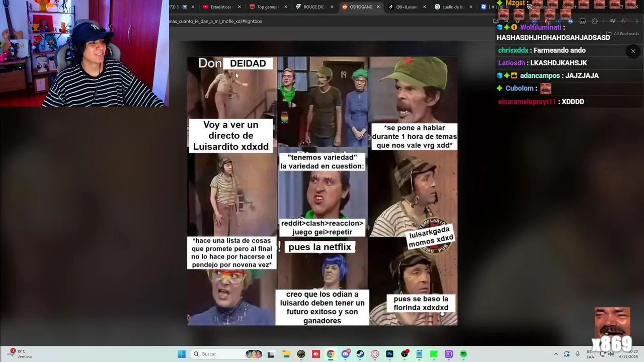The height and width of the screenshot is (362, 644).
Task: Open Spotify from the taskbar
Action: [463, 354]
